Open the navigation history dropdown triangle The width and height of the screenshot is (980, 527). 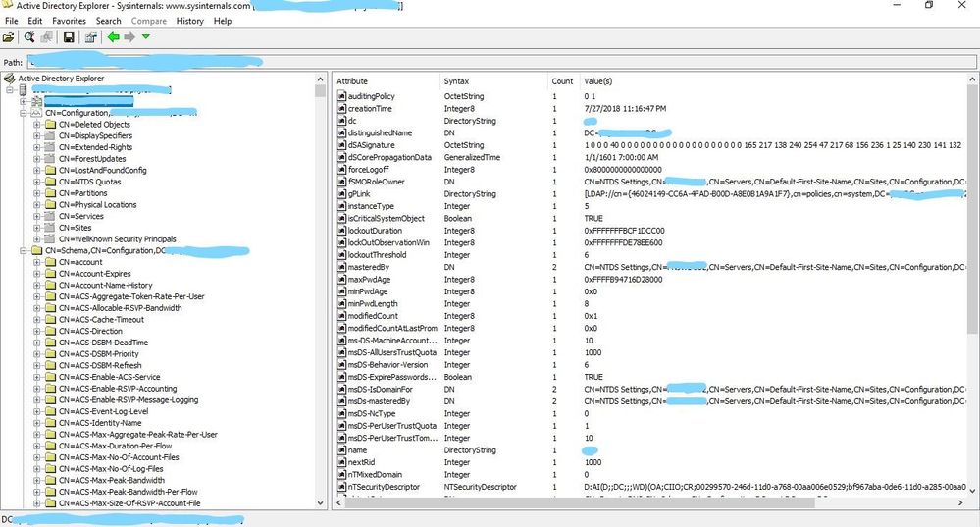click(145, 37)
